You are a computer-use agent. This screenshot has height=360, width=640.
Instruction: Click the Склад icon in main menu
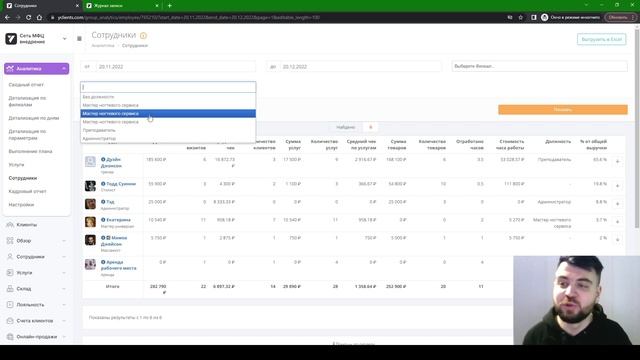pos(10,289)
